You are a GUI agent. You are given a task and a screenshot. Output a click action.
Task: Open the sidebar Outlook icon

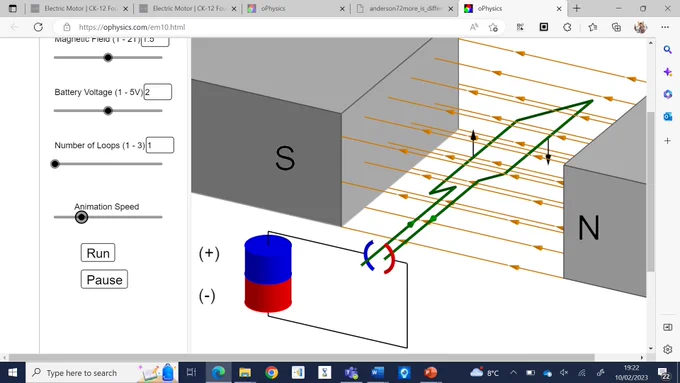click(668, 116)
